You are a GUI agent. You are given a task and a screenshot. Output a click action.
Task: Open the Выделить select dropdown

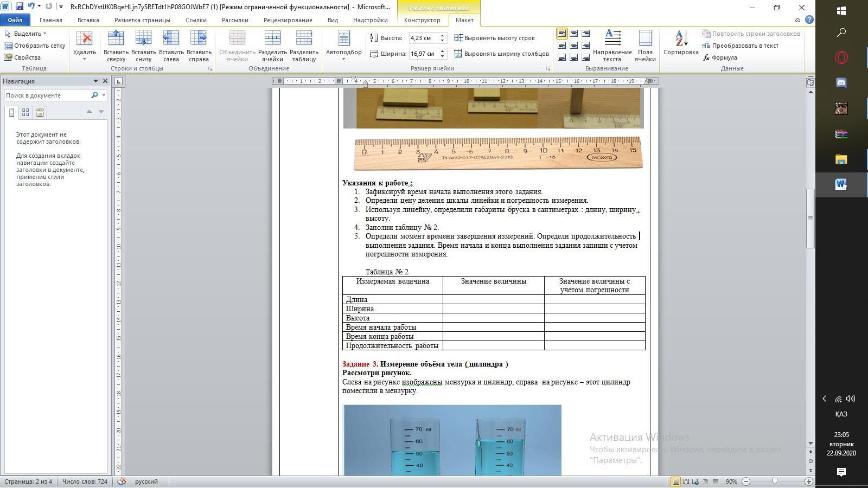click(25, 34)
